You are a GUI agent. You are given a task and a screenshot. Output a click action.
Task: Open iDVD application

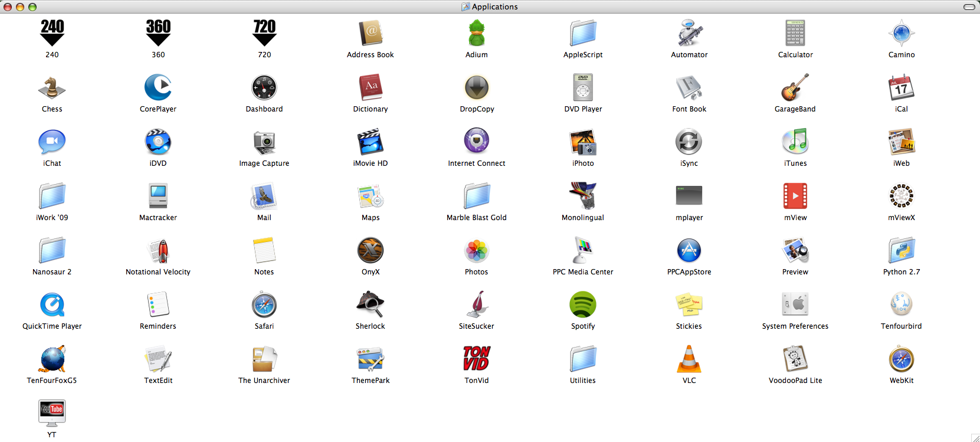(158, 142)
